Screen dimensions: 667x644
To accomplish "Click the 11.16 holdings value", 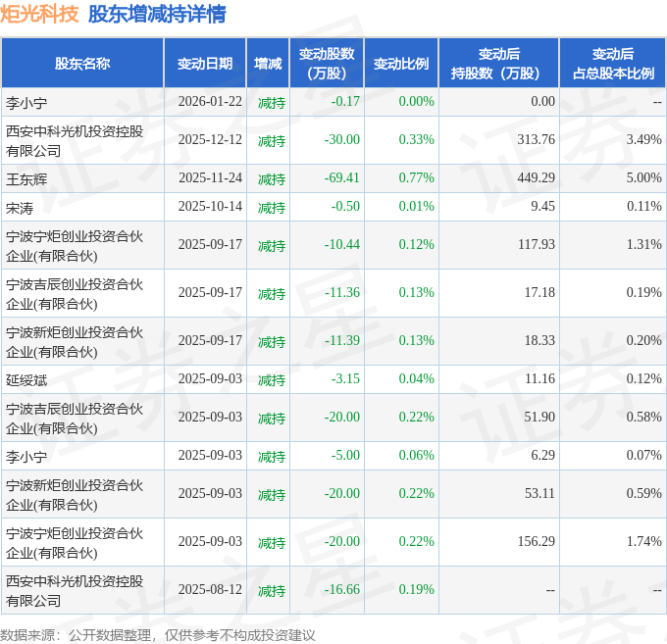I will coord(539,378).
